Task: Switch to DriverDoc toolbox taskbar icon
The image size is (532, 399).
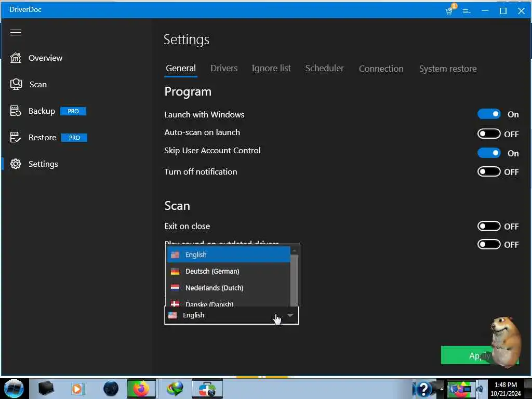Action: (207, 389)
